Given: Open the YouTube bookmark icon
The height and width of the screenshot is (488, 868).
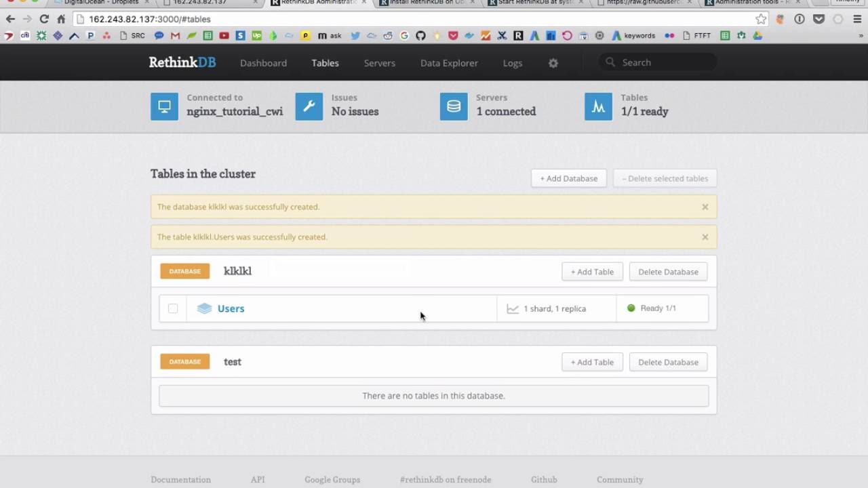Looking at the screenshot, I should click(224, 35).
